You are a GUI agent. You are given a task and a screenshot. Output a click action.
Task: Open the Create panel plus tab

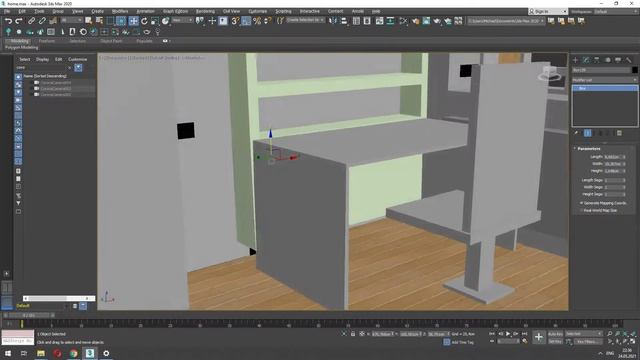click(576, 60)
